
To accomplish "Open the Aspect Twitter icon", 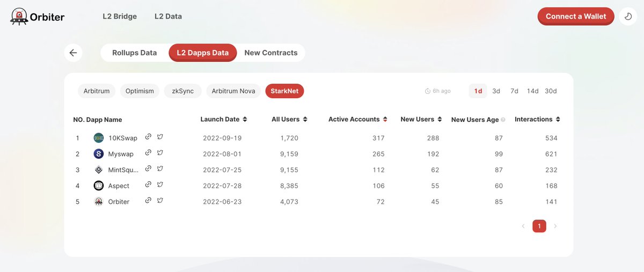I will [160, 185].
